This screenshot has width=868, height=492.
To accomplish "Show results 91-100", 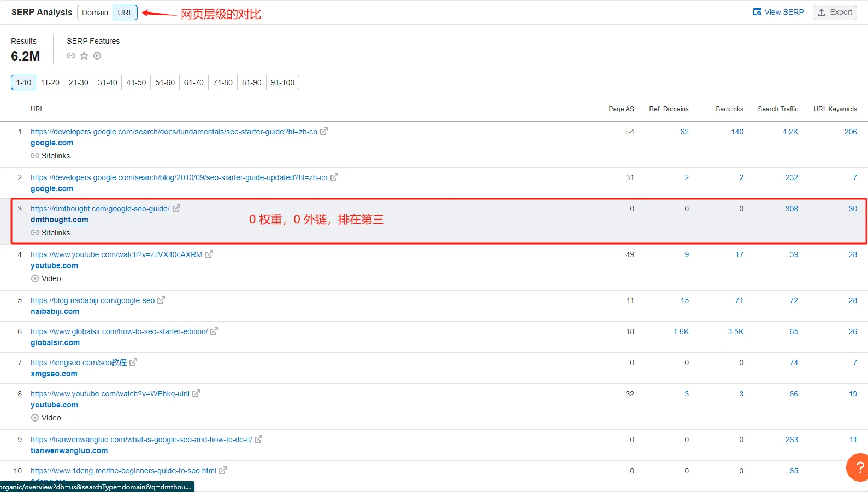I will pos(282,82).
